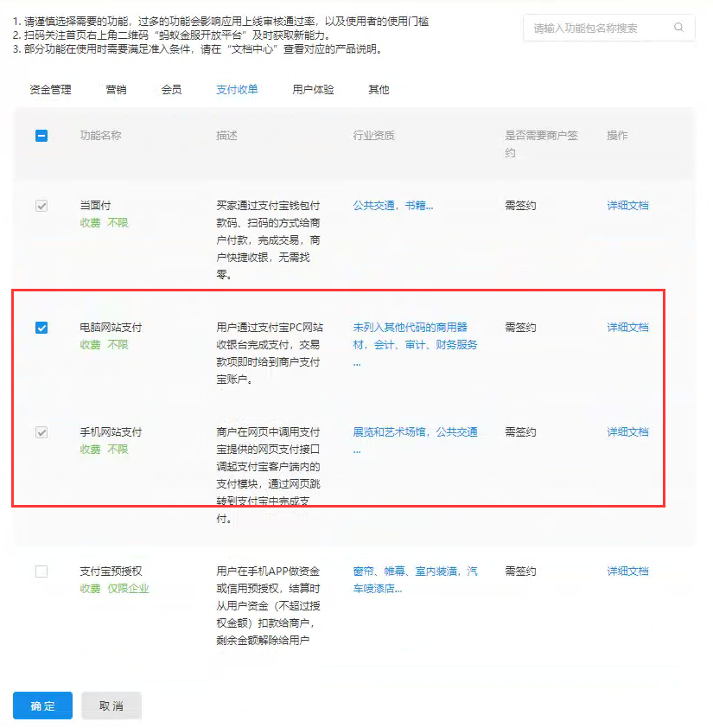
Task: Open 详细文档 for 支付宝预授权
Action: coord(627,572)
